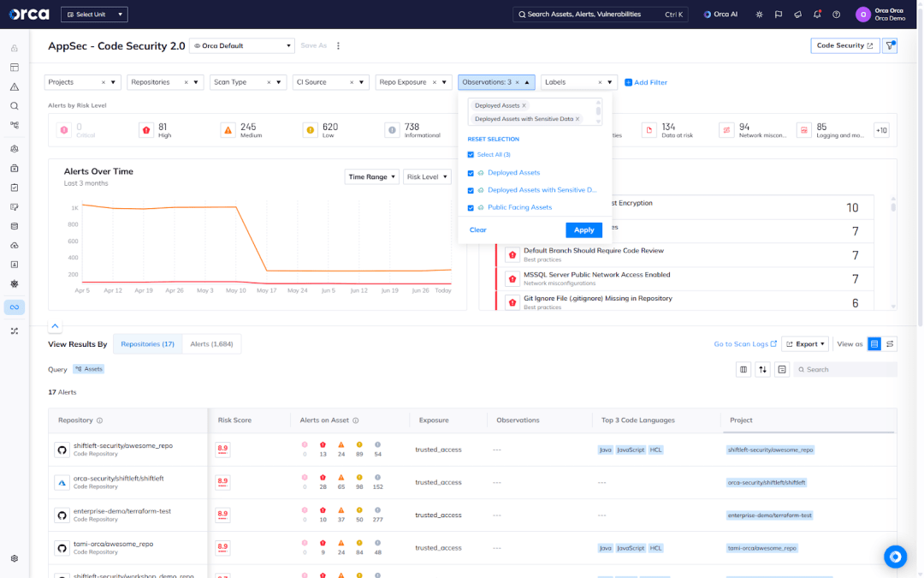The width and height of the screenshot is (924, 578).
Task: Clear the Observations filter with its x
Action: [518, 82]
